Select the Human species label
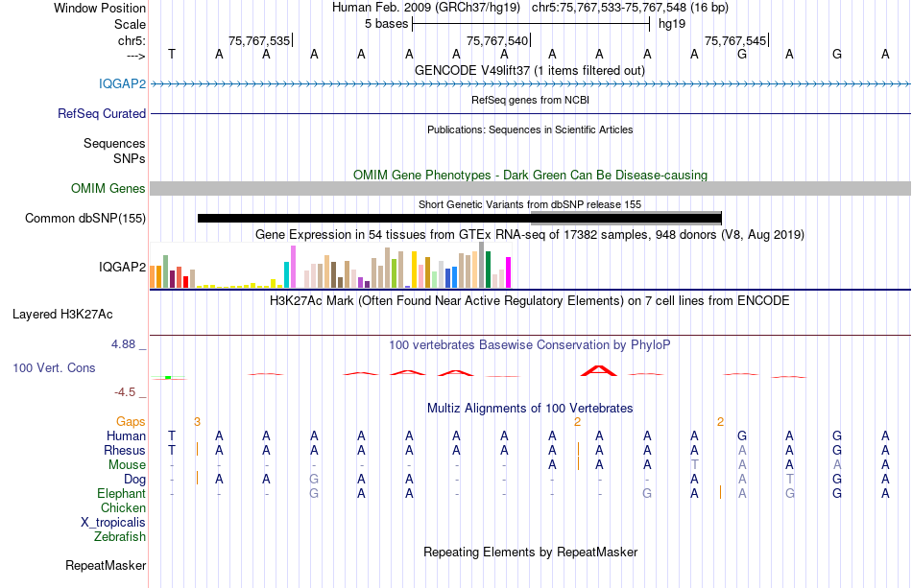The height and width of the screenshot is (588, 912). (126, 435)
